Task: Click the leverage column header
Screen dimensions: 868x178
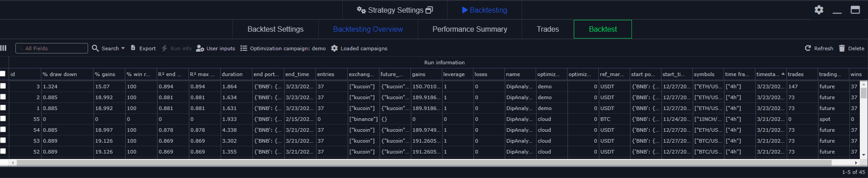Action: [458, 74]
